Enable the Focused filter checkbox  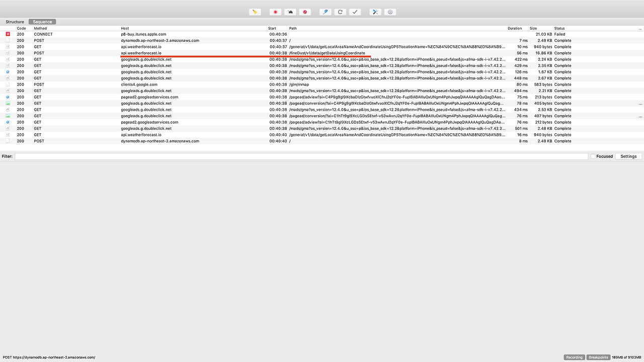pyautogui.click(x=593, y=156)
